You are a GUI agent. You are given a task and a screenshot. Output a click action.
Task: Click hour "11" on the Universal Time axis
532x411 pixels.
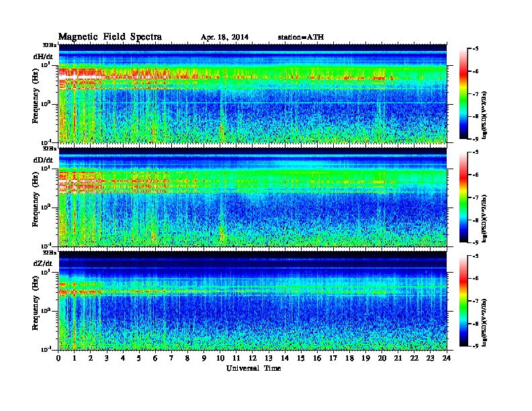(236, 358)
